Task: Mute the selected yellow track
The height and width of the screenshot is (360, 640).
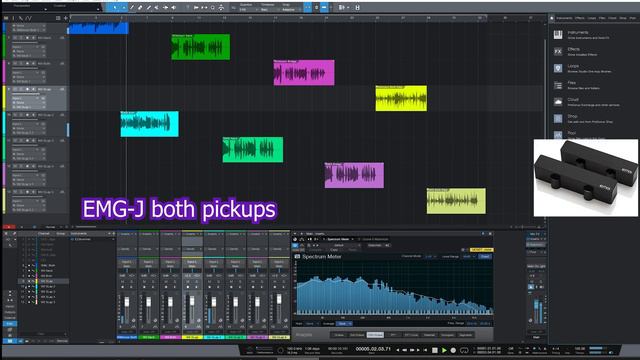Action: point(16,89)
